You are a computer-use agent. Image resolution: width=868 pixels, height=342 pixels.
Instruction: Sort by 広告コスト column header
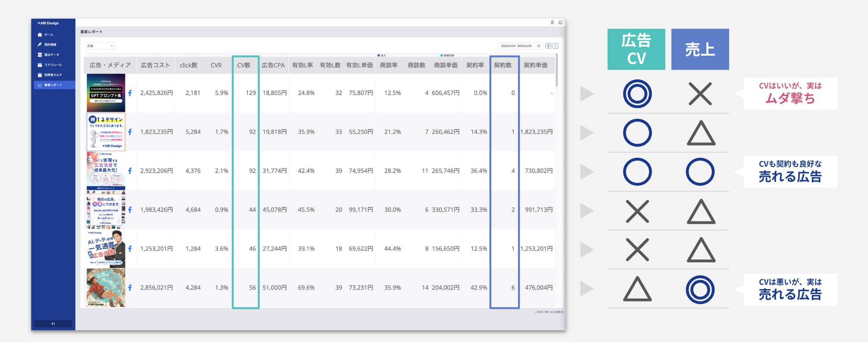coord(155,65)
